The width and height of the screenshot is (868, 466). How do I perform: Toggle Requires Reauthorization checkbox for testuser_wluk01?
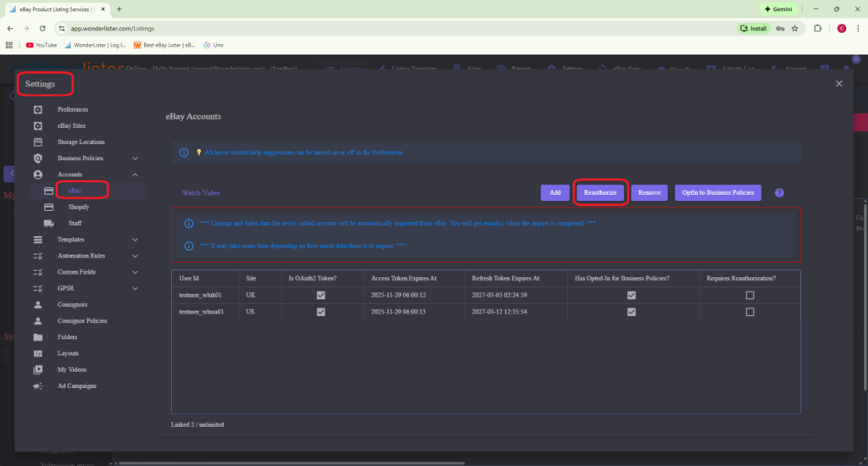(749, 295)
